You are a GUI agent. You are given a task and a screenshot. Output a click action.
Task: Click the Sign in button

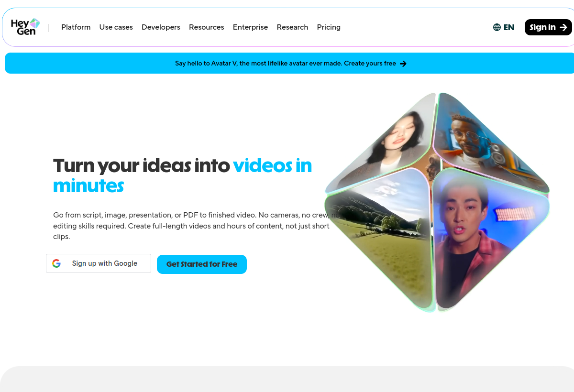(x=548, y=27)
